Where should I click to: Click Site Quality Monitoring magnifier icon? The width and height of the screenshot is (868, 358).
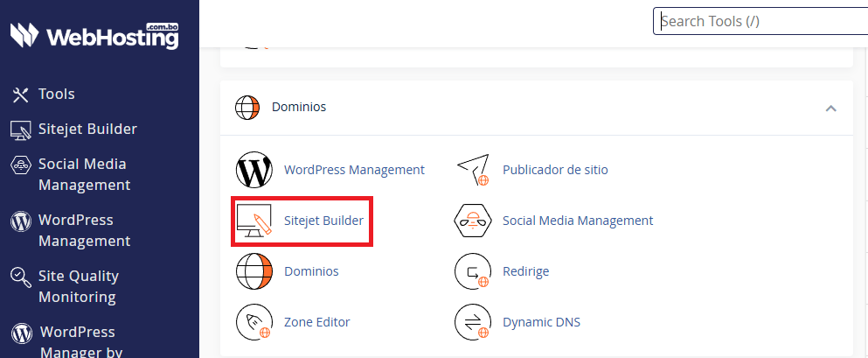coord(20,277)
